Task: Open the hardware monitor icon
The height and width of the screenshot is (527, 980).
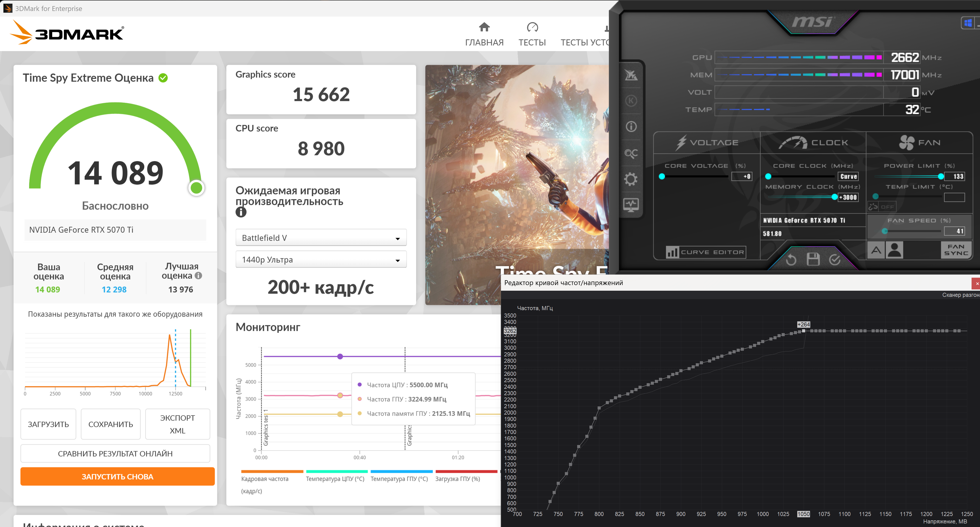Action: pyautogui.click(x=631, y=205)
